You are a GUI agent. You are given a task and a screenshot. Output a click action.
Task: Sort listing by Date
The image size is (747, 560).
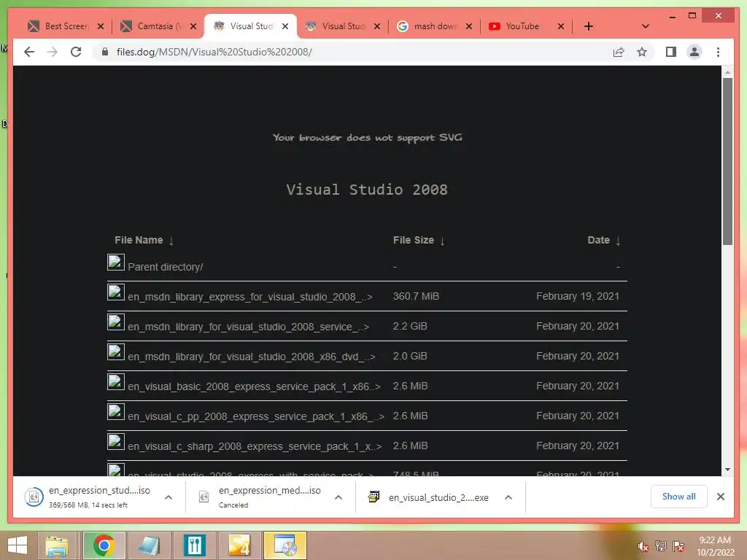[603, 241]
